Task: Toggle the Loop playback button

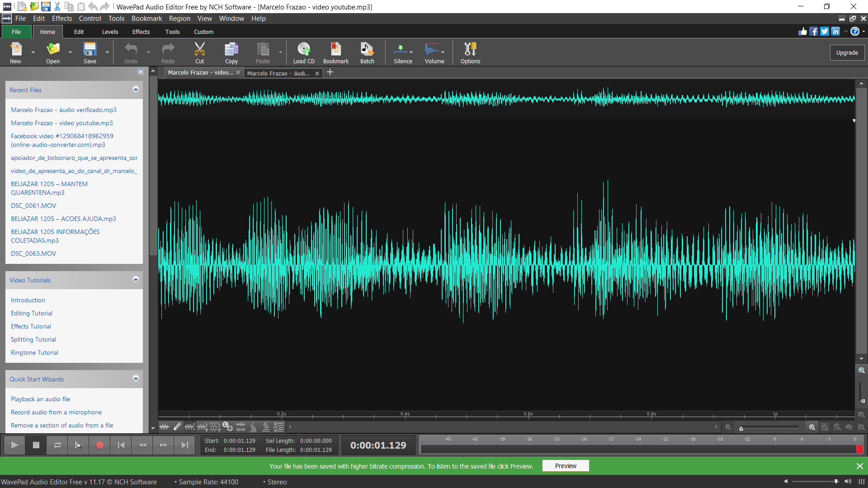Action: click(x=57, y=445)
